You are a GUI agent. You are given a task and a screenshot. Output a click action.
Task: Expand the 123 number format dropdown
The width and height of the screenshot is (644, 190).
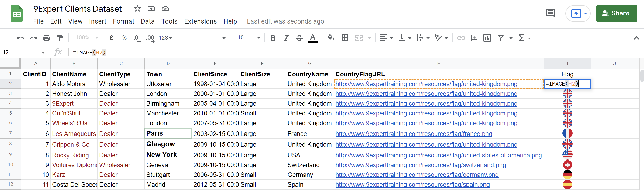pos(165,38)
